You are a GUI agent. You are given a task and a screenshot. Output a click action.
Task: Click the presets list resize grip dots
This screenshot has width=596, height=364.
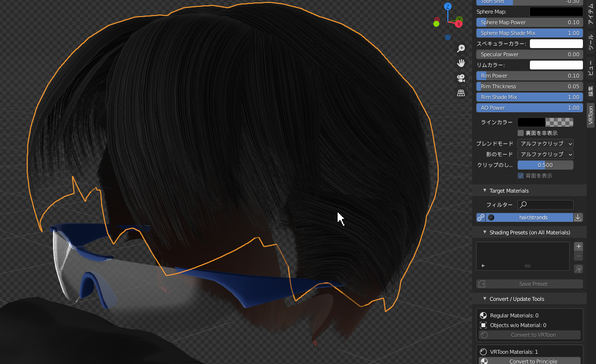[528, 266]
